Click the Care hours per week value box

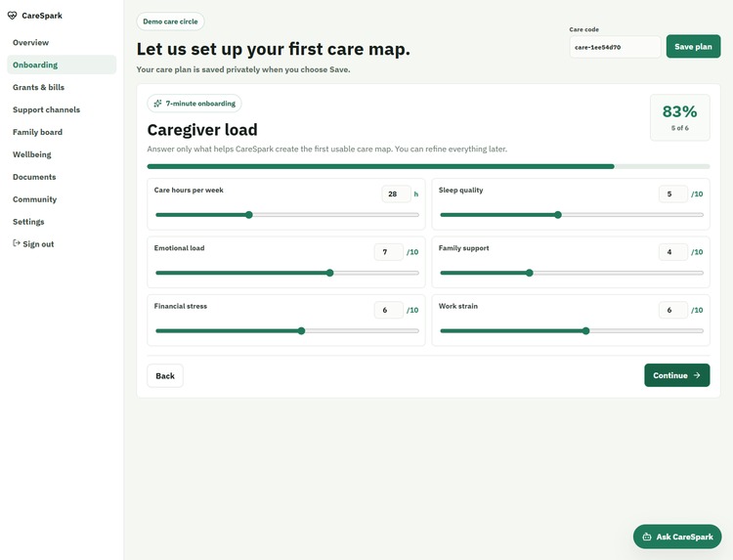coord(396,194)
